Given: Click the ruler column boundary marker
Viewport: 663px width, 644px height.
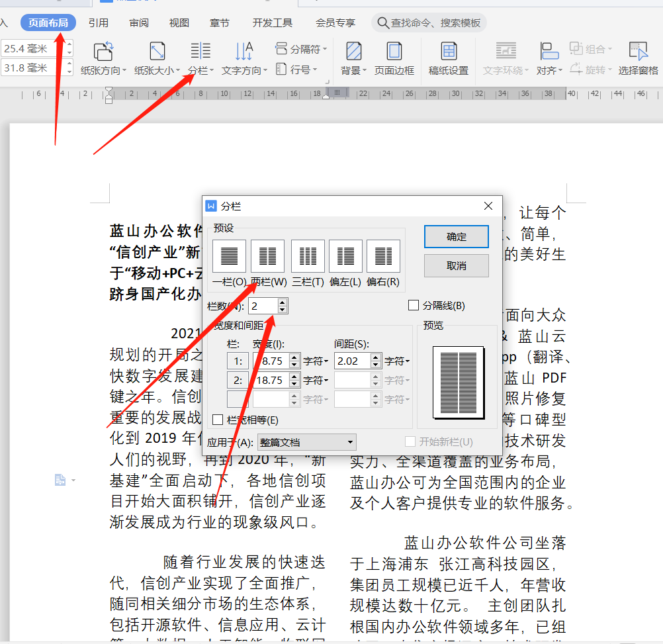Looking at the screenshot, I should point(337,92).
